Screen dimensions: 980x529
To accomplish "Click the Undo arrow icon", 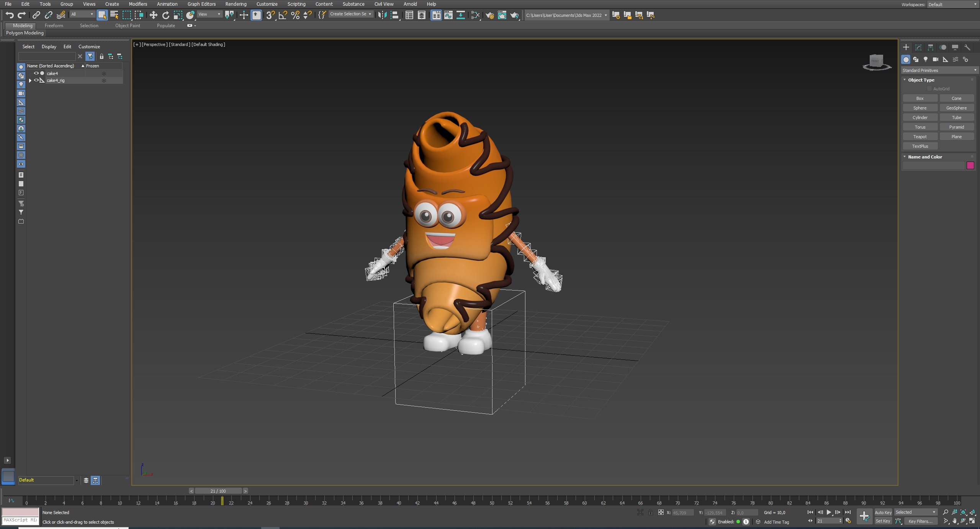I will [x=10, y=15].
